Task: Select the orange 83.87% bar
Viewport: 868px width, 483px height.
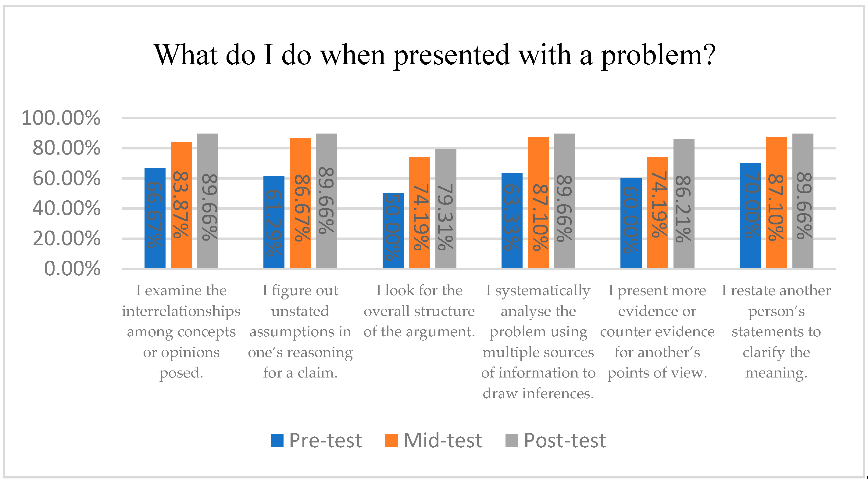Action: (x=181, y=205)
